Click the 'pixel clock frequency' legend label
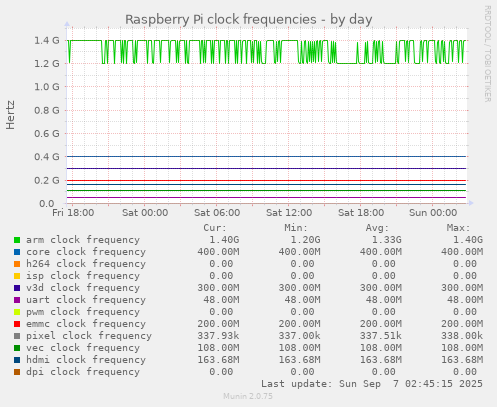Viewport: 497px width, 407px height. 89,336
